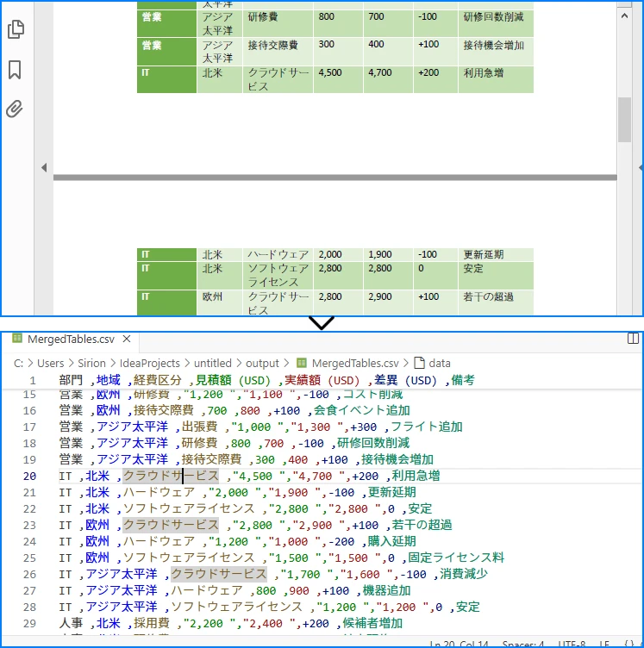Image resolution: width=644 pixels, height=648 pixels.
Task: Click the 備考 header text
Action: [463, 380]
